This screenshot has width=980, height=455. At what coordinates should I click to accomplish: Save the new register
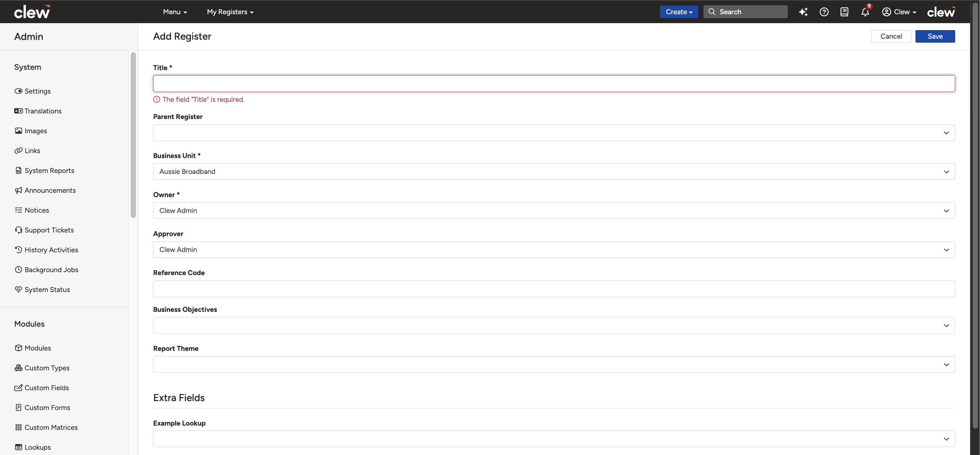(935, 36)
